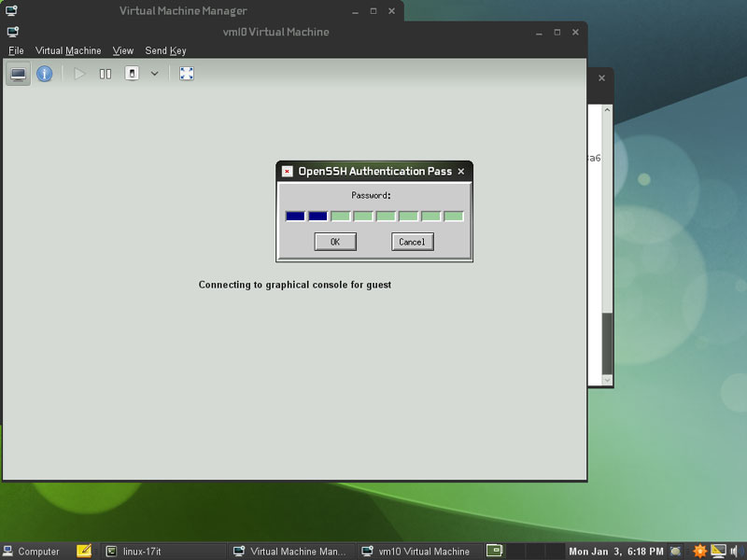
Task: Click the volume speaker tray icon
Action: click(735, 552)
